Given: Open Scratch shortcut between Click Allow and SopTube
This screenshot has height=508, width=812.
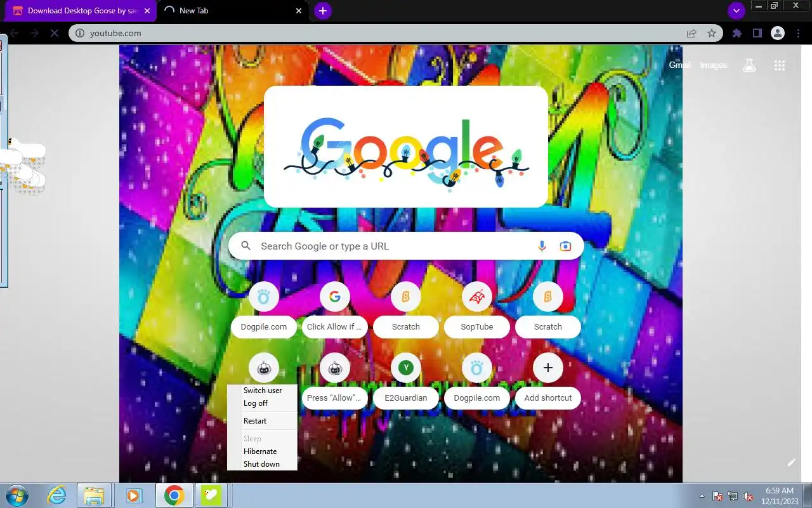Looking at the screenshot, I should pyautogui.click(x=406, y=309).
